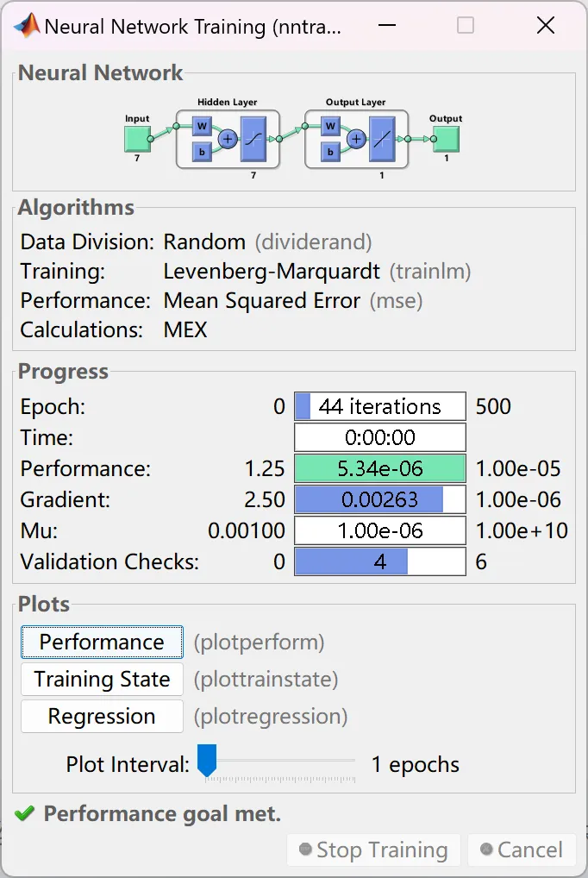This screenshot has height=878, width=588.
Task: Click the MATLAB logo in title bar
Action: (27, 26)
